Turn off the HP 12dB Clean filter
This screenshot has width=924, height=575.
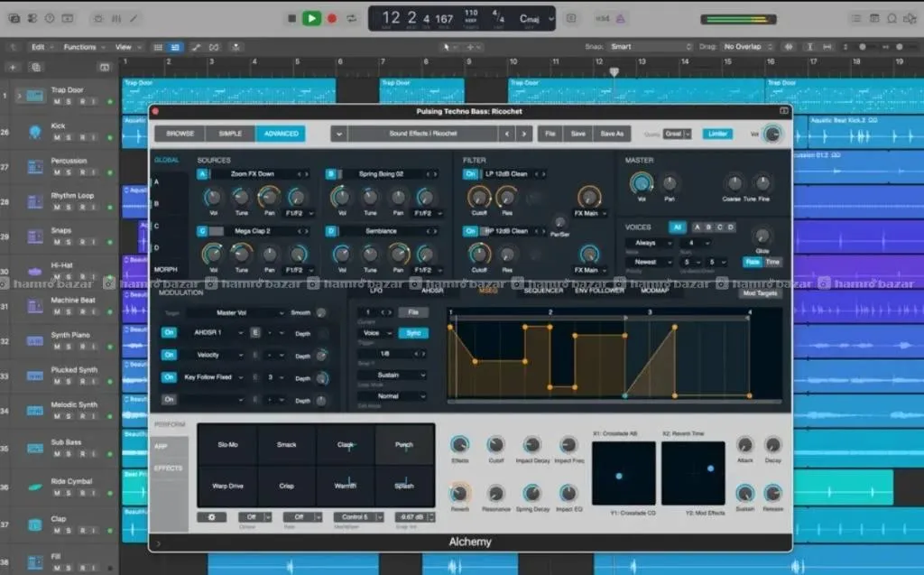coord(470,231)
